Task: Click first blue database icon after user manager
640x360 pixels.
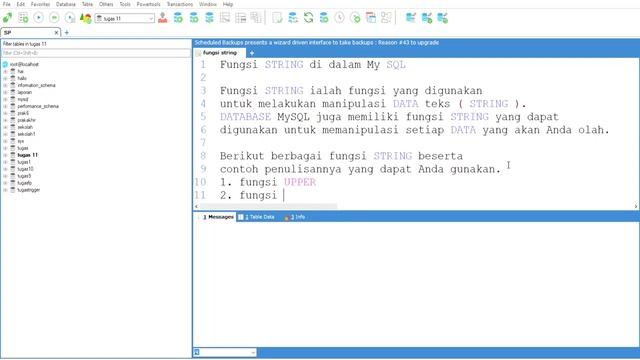Action: click(178, 18)
